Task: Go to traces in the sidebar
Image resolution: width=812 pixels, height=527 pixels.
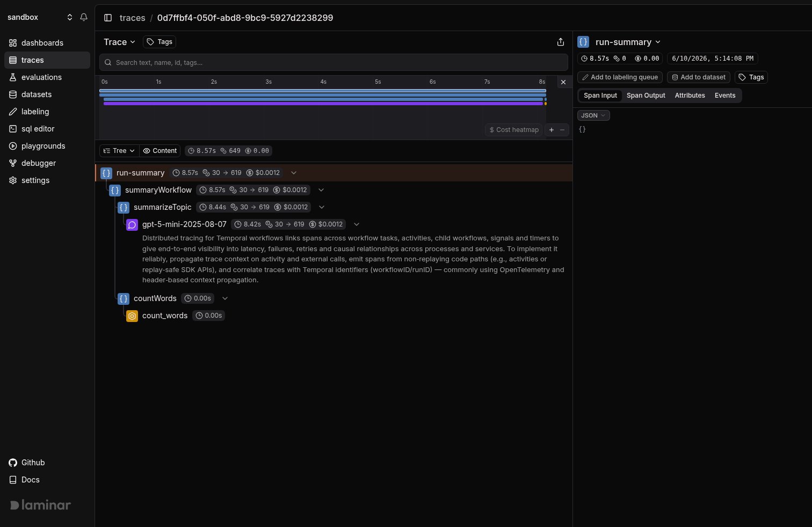Action: pyautogui.click(x=47, y=60)
